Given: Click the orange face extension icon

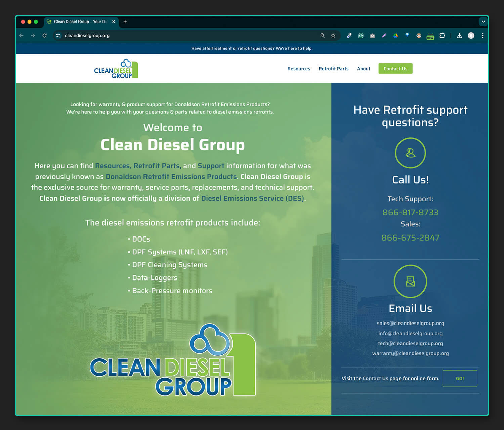Looking at the screenshot, I should point(419,35).
